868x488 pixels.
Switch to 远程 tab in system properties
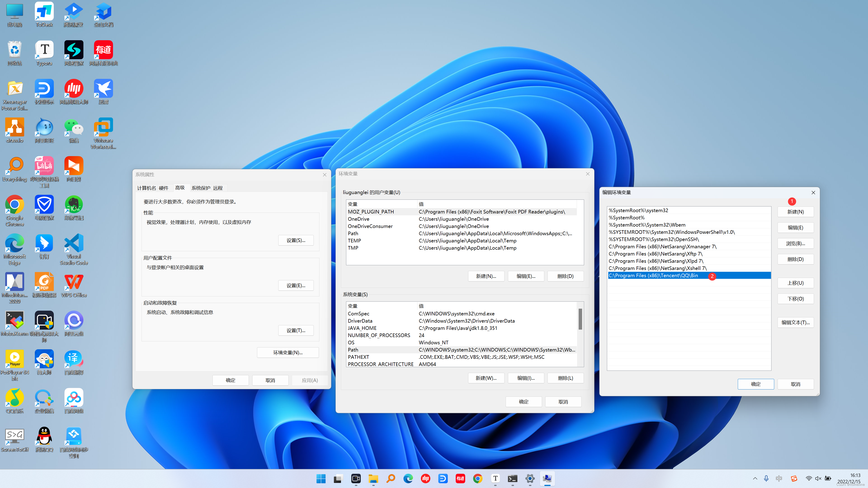coord(218,188)
